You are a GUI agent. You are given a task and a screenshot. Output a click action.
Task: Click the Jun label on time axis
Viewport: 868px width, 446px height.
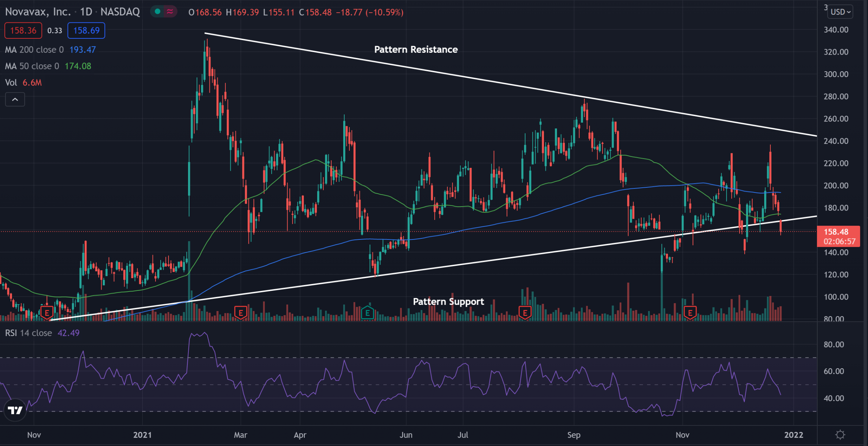click(x=406, y=435)
